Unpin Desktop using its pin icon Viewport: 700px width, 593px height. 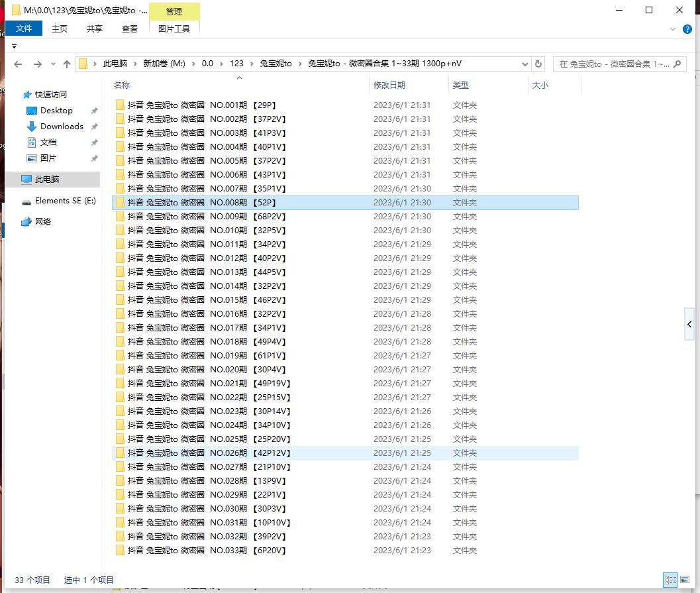pos(94,111)
